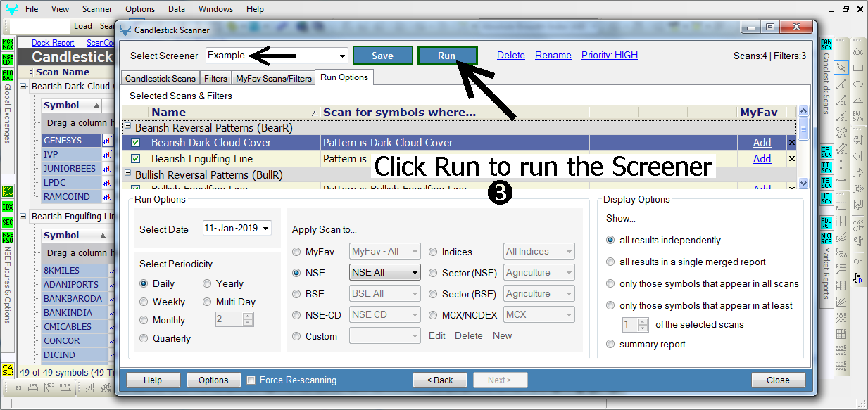Click the TI SCN scanner icon
Image resolution: width=868 pixels, height=410 pixels.
(x=826, y=167)
